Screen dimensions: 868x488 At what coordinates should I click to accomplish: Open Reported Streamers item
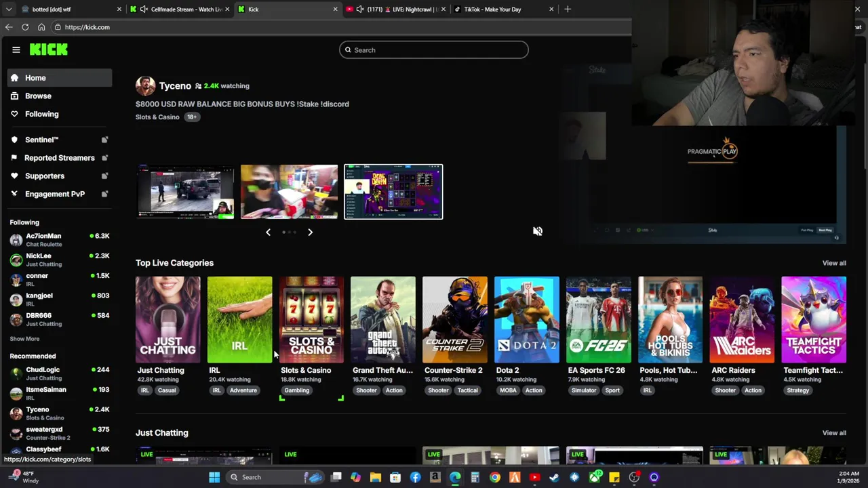coord(60,158)
